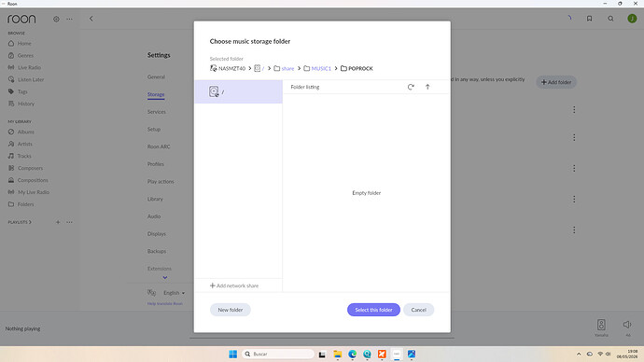
Task: Expand the Playlists section
Action: pyautogui.click(x=20, y=222)
